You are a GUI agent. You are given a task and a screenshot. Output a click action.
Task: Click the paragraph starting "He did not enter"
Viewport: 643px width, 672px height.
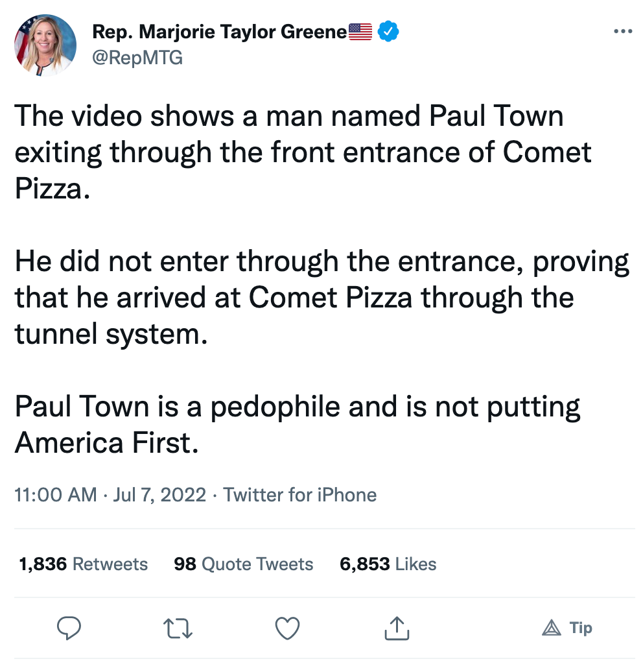(321, 298)
